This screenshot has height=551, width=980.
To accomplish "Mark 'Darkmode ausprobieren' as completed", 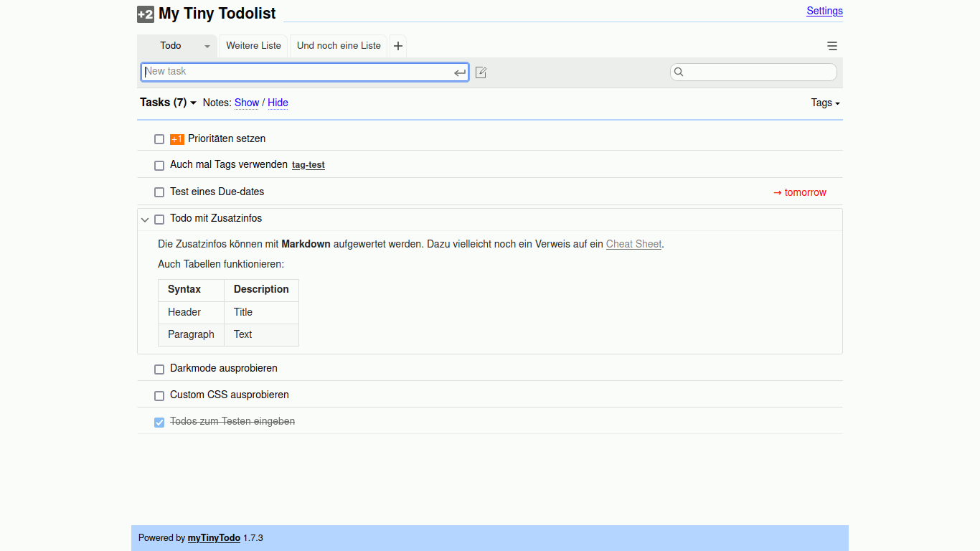I will pyautogui.click(x=159, y=369).
